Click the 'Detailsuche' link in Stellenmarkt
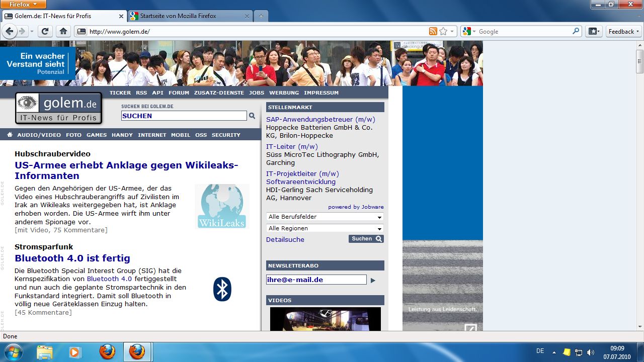 (x=285, y=239)
